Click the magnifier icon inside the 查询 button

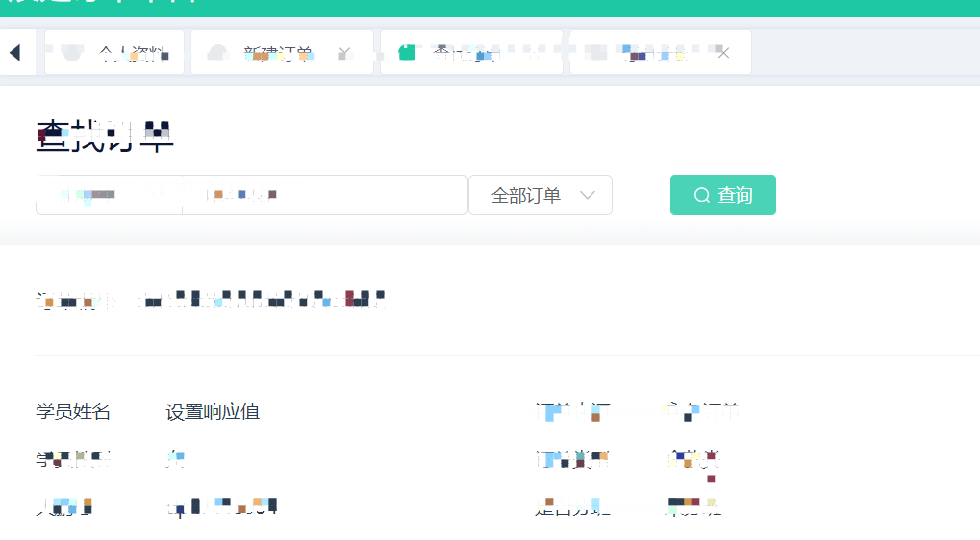click(x=702, y=196)
